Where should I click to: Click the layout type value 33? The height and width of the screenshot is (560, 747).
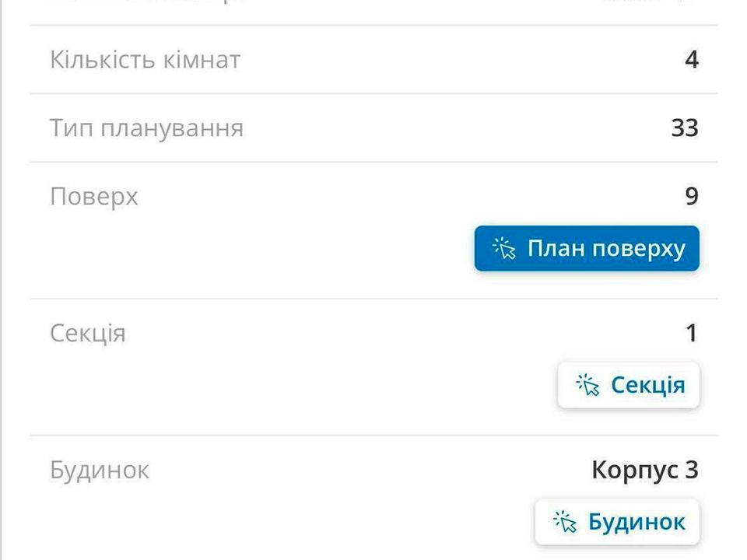[x=685, y=128]
